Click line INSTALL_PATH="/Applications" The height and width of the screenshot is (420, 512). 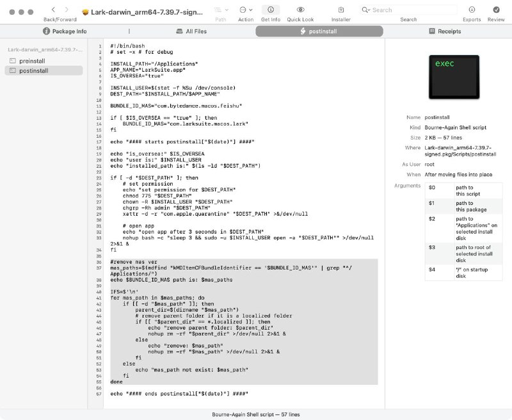click(154, 64)
